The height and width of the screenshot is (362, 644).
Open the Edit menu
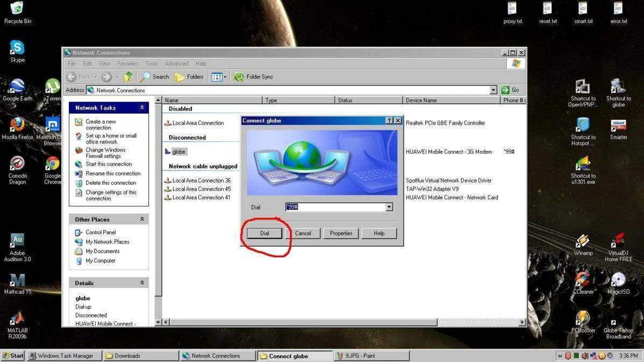tap(87, 63)
